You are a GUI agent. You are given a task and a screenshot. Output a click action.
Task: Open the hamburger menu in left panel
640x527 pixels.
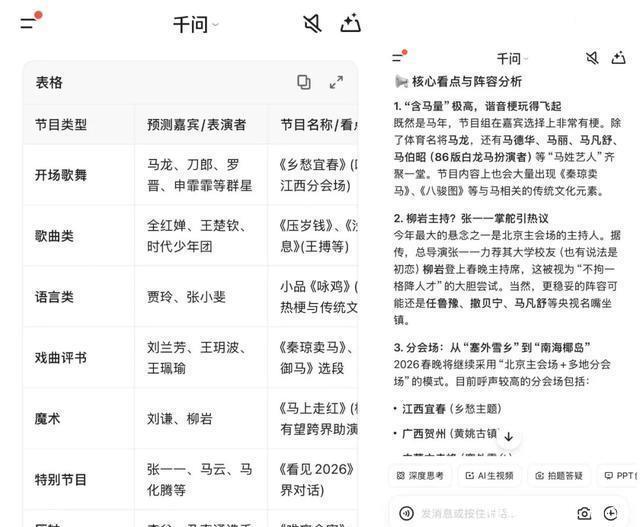[x=29, y=23]
